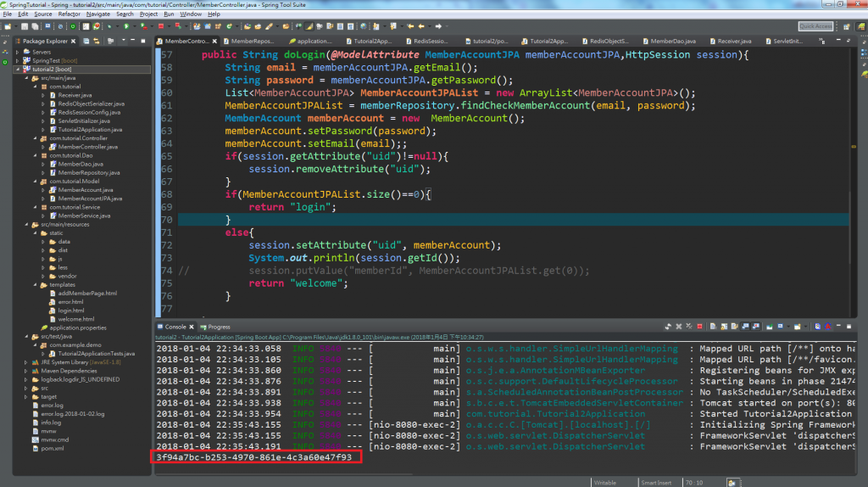Click the Quick Access search field

816,26
